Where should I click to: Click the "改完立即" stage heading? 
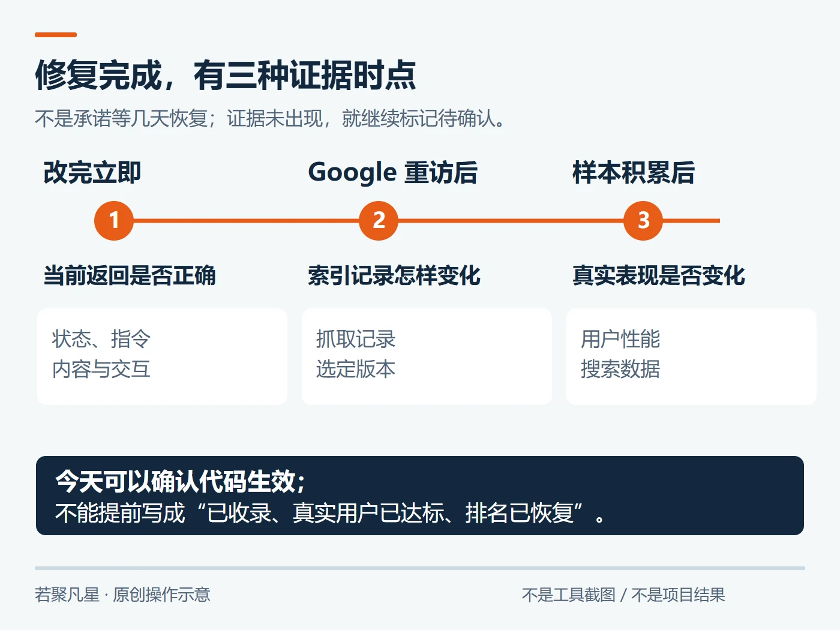(x=92, y=173)
